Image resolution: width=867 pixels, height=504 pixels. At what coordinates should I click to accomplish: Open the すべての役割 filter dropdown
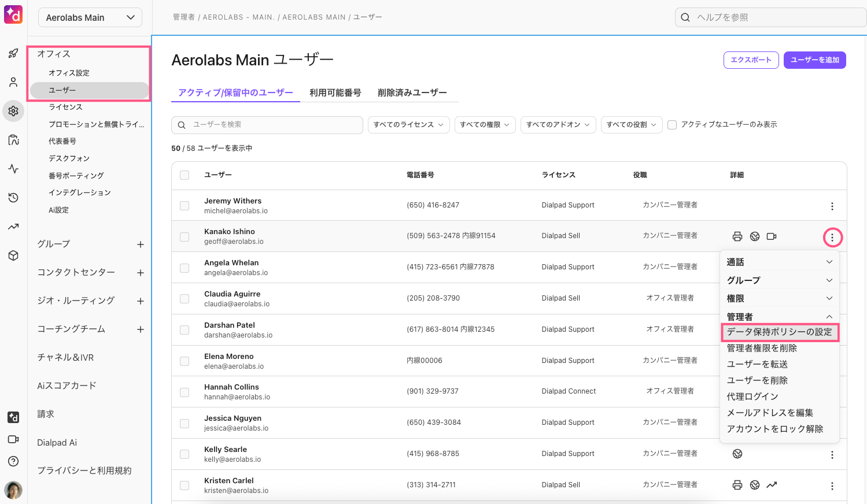point(632,125)
